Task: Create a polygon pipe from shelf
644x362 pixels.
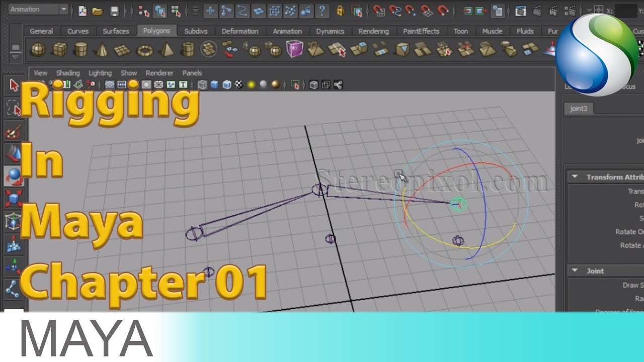Action: (188, 49)
